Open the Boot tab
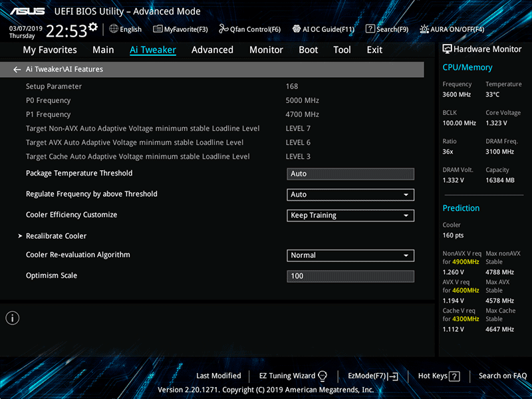The image size is (532, 399). (x=309, y=50)
